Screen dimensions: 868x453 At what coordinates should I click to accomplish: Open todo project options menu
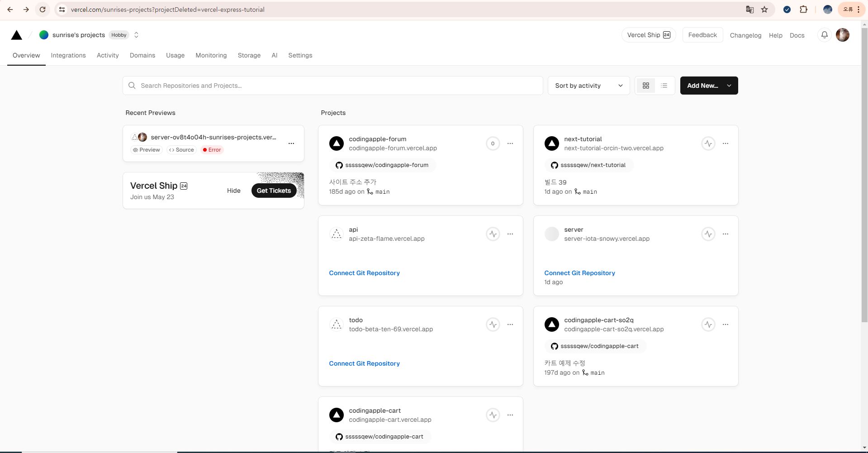(x=510, y=324)
